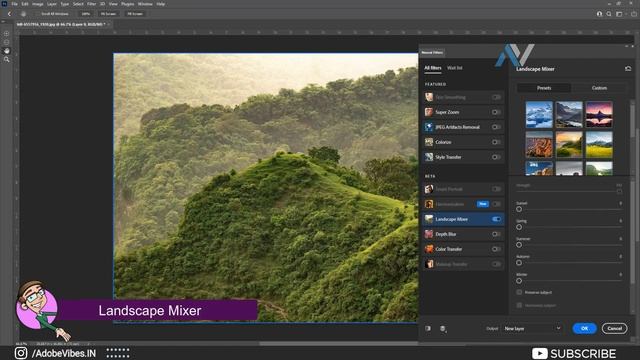Image resolution: width=640 pixels, height=360 pixels.
Task: Open the Plugins menu
Action: coord(127,4)
